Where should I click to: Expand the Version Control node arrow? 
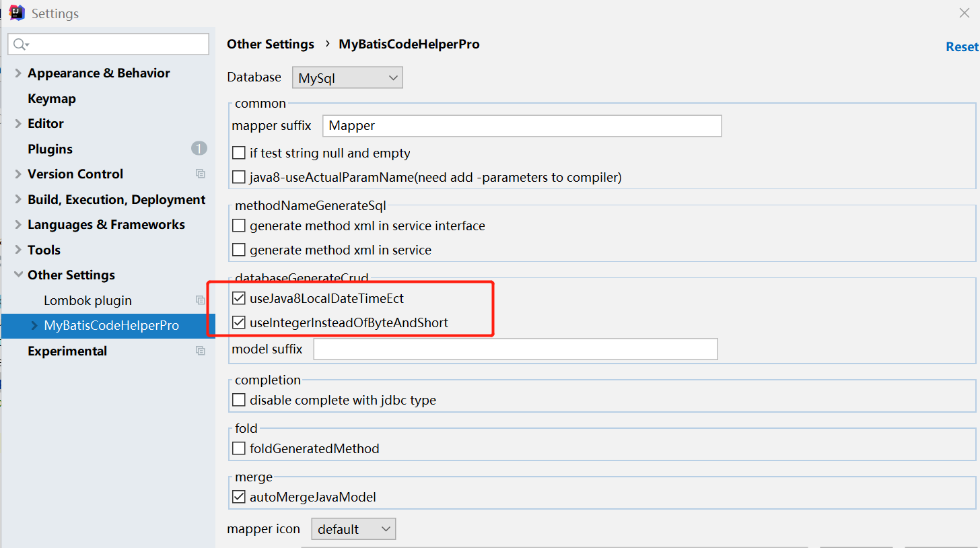click(x=17, y=174)
